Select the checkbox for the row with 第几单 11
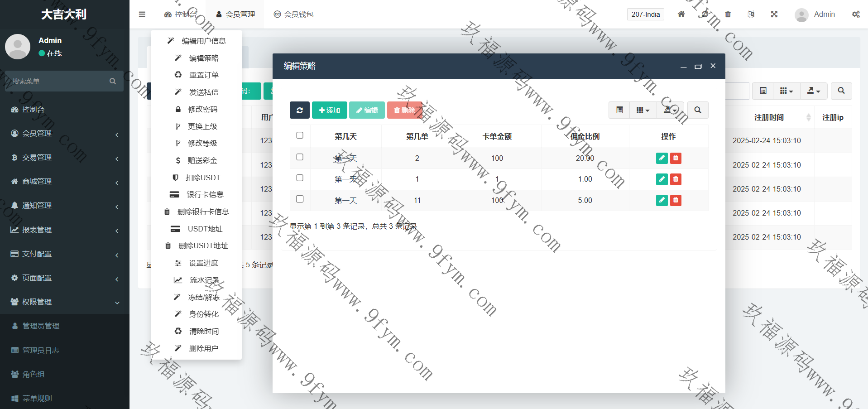The width and height of the screenshot is (868, 409). (300, 199)
